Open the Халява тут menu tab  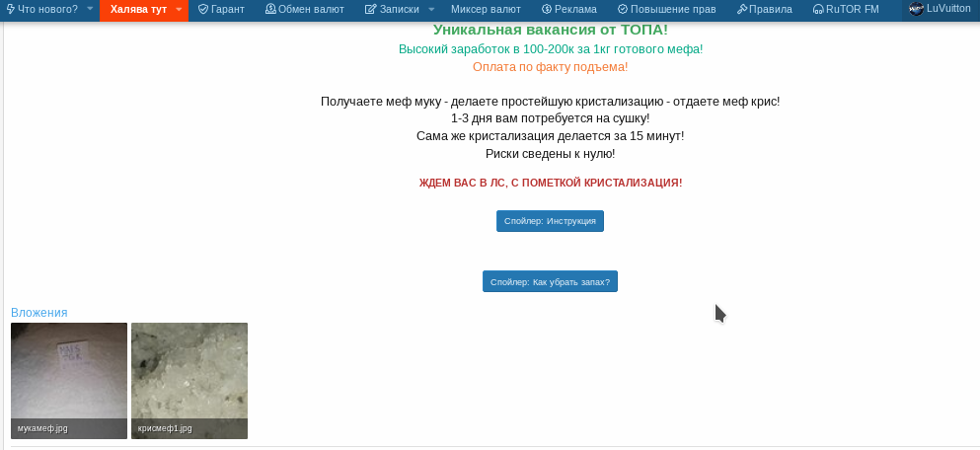tap(139, 10)
